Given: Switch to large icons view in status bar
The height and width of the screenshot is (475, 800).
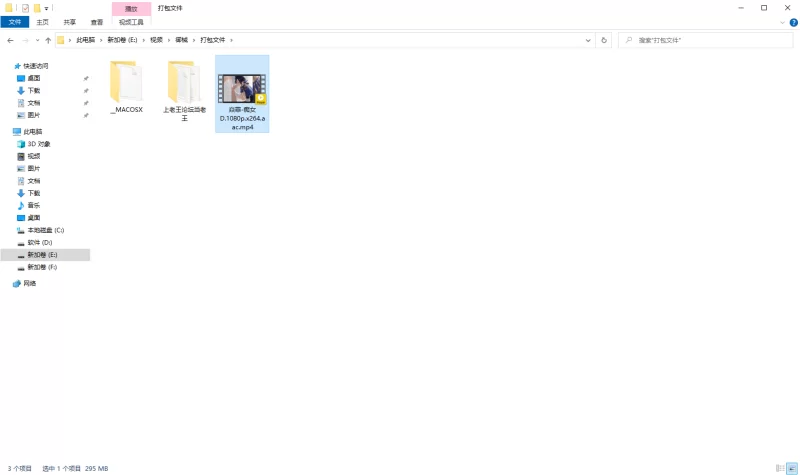Looking at the screenshot, I should point(791,468).
